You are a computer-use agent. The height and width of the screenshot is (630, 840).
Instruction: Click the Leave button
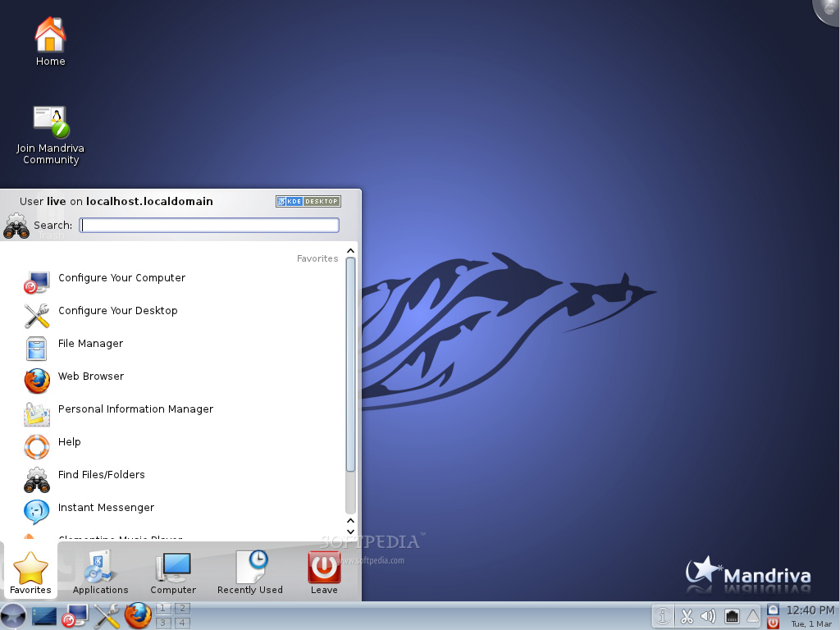click(x=323, y=572)
